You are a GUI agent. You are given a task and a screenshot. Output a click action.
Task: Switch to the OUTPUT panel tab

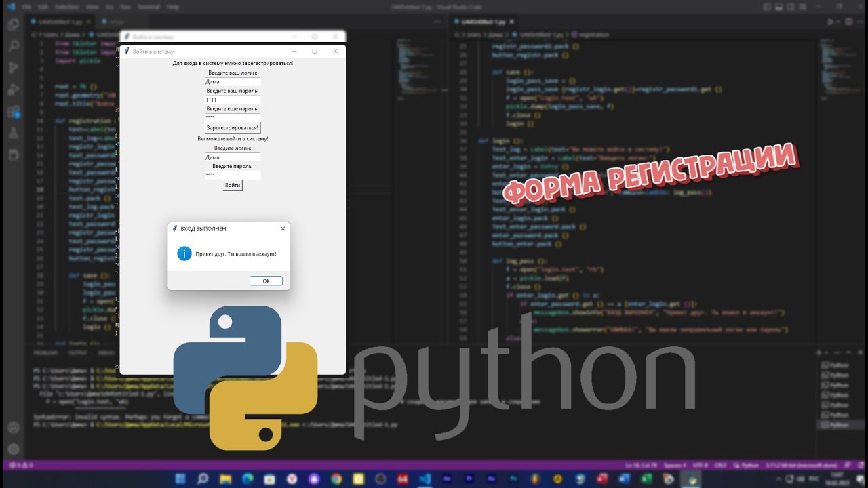(x=78, y=353)
